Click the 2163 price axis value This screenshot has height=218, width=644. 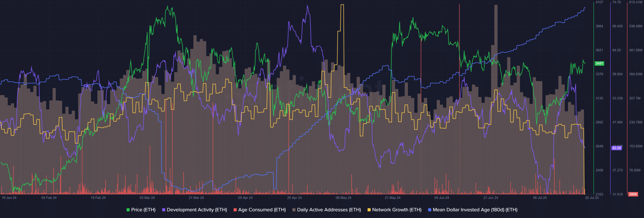[599, 194]
